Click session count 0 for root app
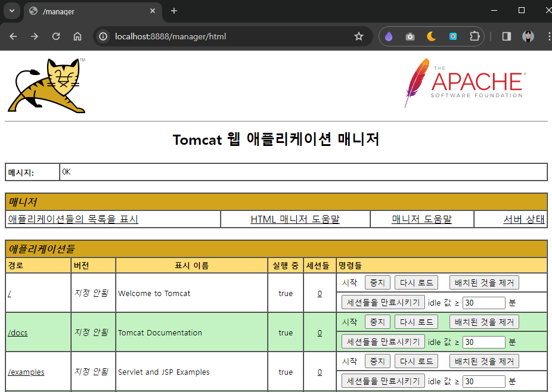 point(320,294)
